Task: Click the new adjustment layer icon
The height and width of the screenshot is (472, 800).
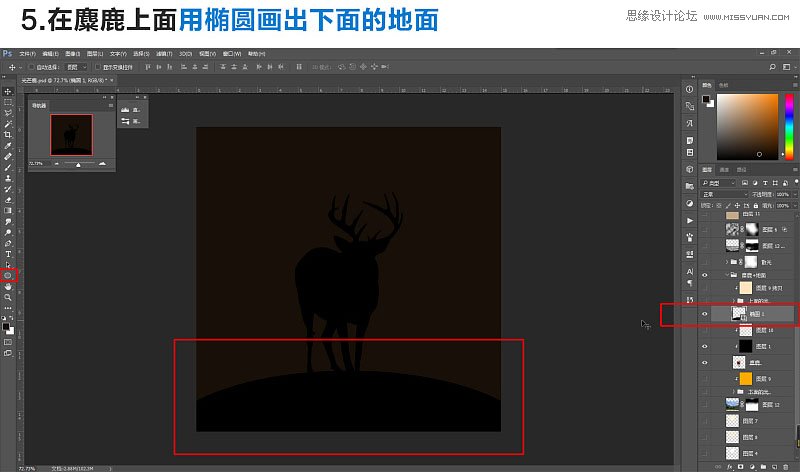Action: click(752, 467)
